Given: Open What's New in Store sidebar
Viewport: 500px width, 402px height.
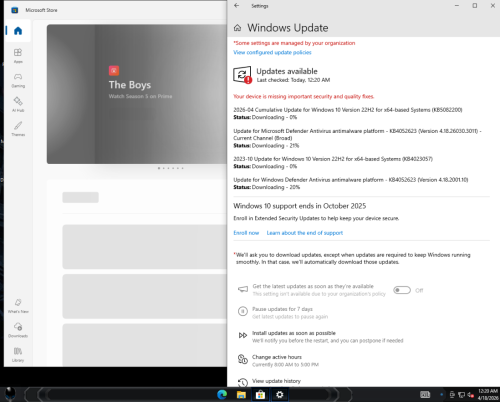Looking at the screenshot, I should coord(18,306).
